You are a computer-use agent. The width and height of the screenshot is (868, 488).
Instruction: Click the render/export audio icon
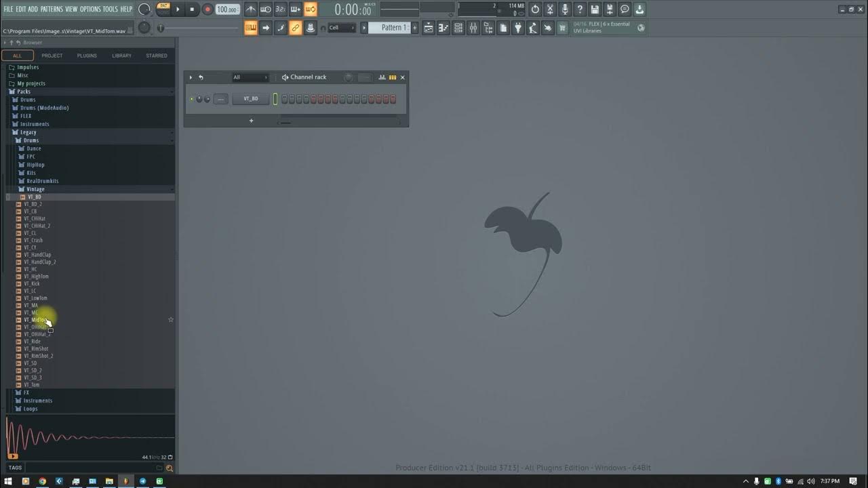click(x=610, y=9)
